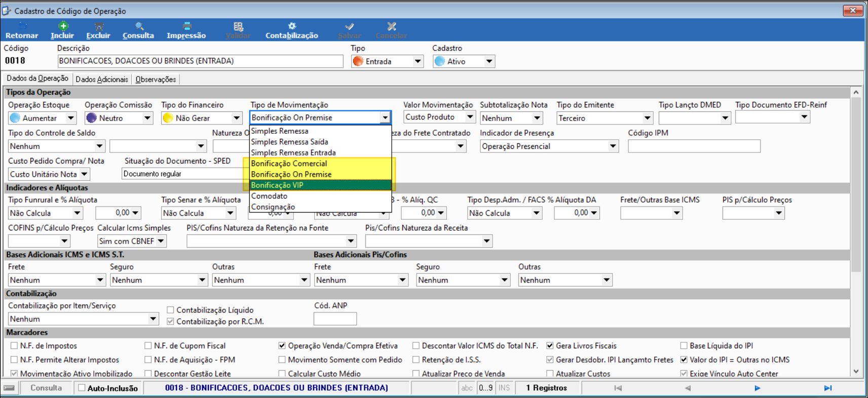Open the Consulta magnifier icon
Image resolution: width=868 pixels, height=398 pixels.
pyautogui.click(x=139, y=26)
